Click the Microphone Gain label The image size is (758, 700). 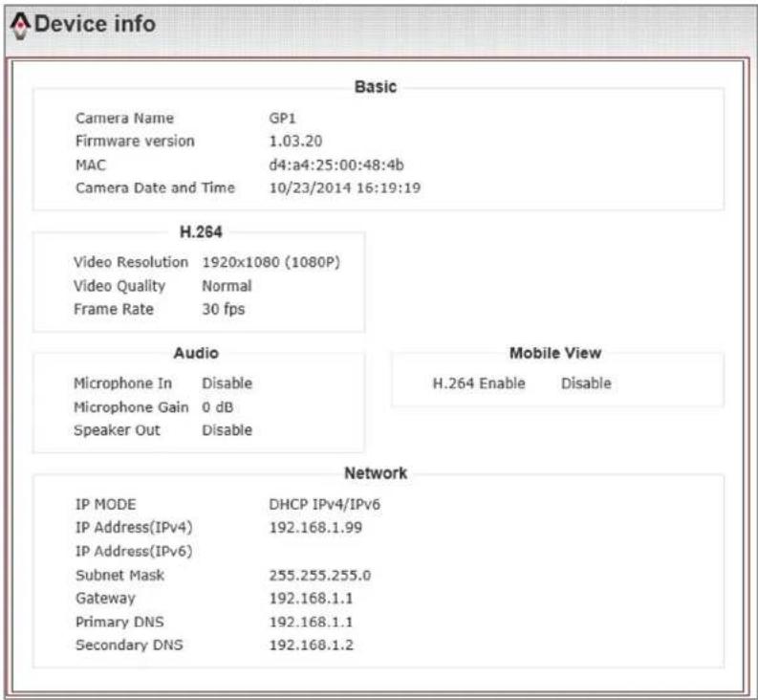[131, 407]
